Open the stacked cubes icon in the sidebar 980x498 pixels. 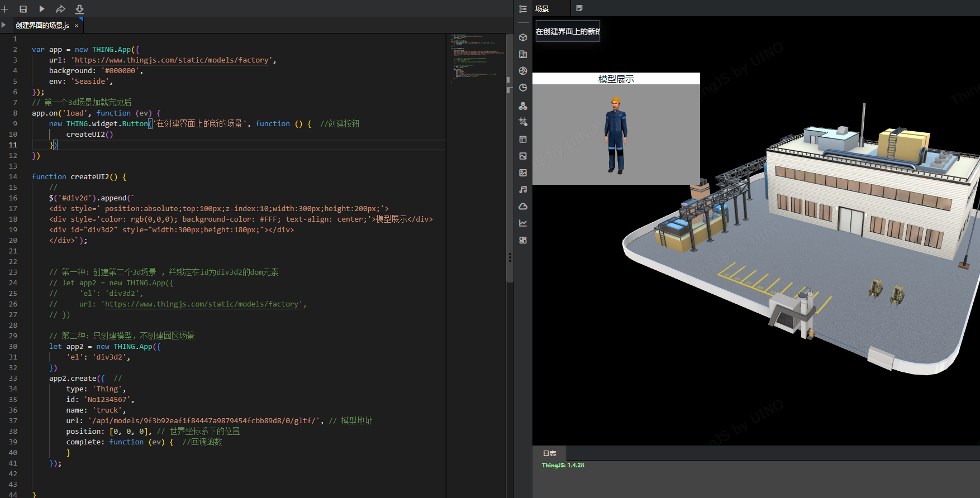click(523, 106)
